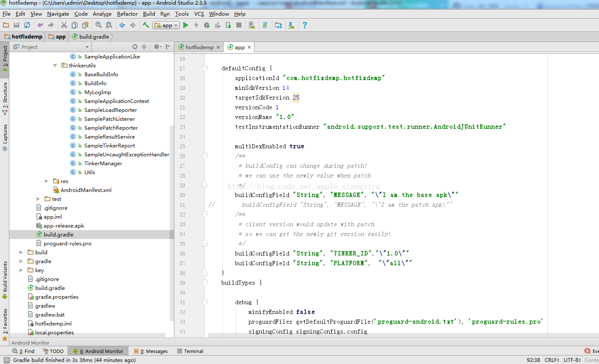
Task: Click the Copy icon in toolbar
Action: (x=75, y=25)
